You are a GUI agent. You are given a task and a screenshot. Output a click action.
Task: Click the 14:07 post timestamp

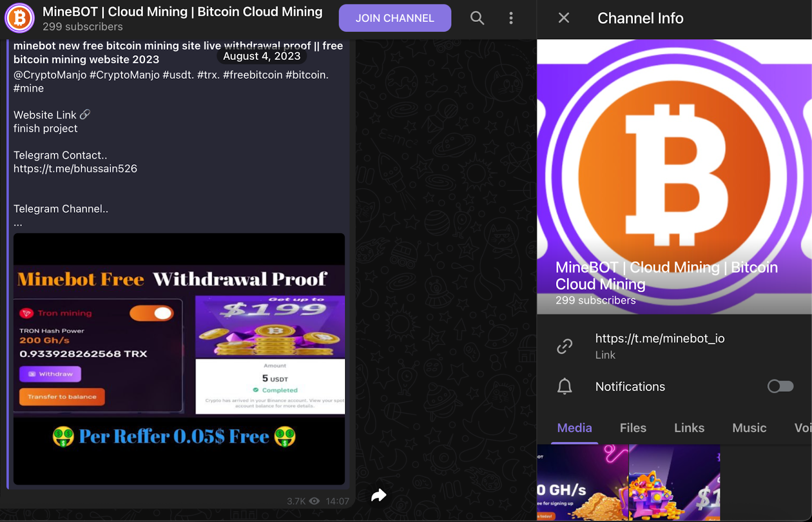337,501
